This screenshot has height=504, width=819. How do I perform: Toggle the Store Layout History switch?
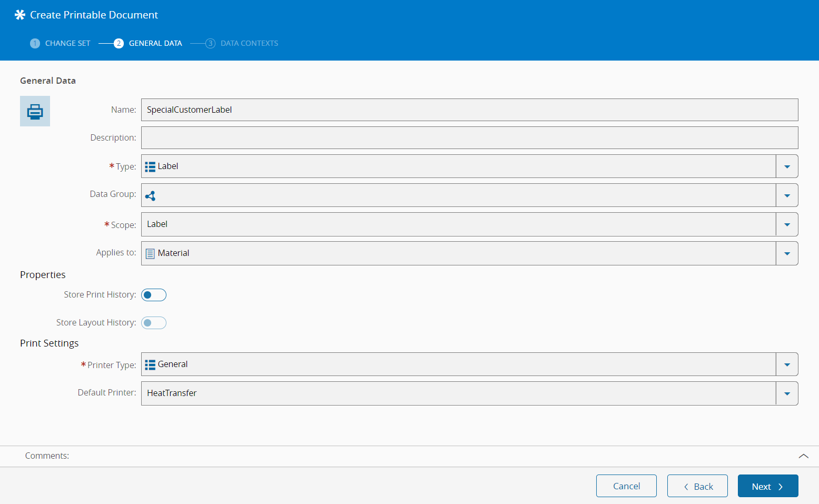pyautogui.click(x=154, y=323)
